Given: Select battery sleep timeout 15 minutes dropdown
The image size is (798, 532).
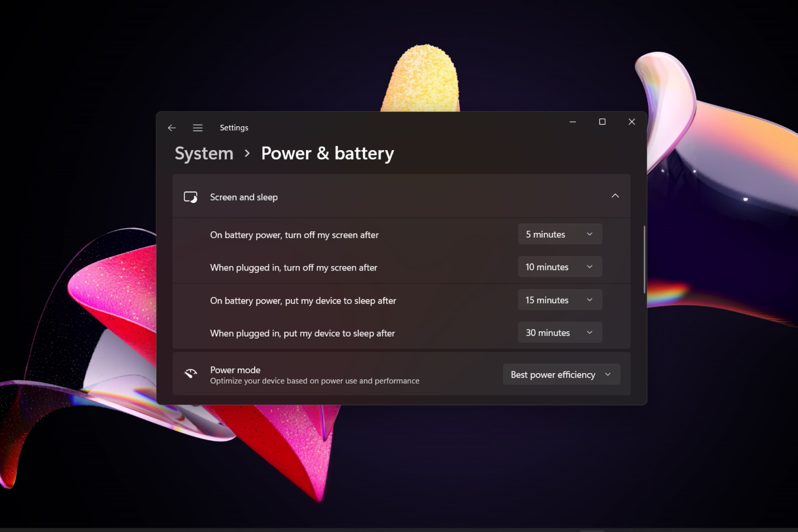Looking at the screenshot, I should click(x=559, y=300).
